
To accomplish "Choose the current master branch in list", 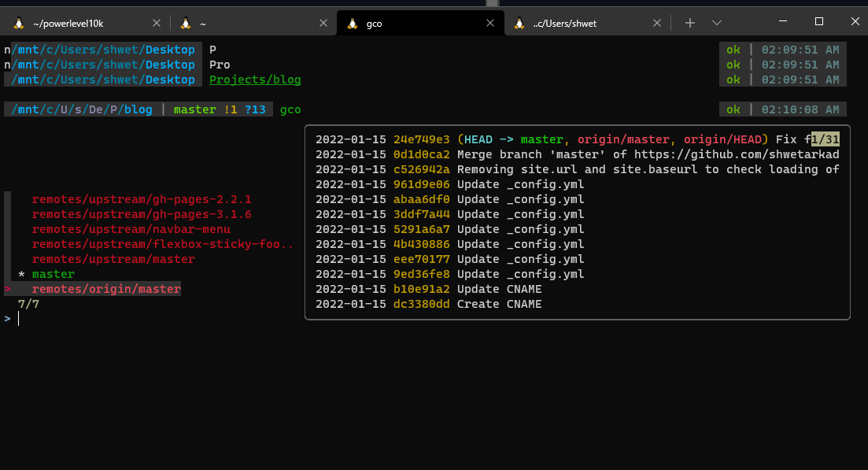I will tap(53, 274).
